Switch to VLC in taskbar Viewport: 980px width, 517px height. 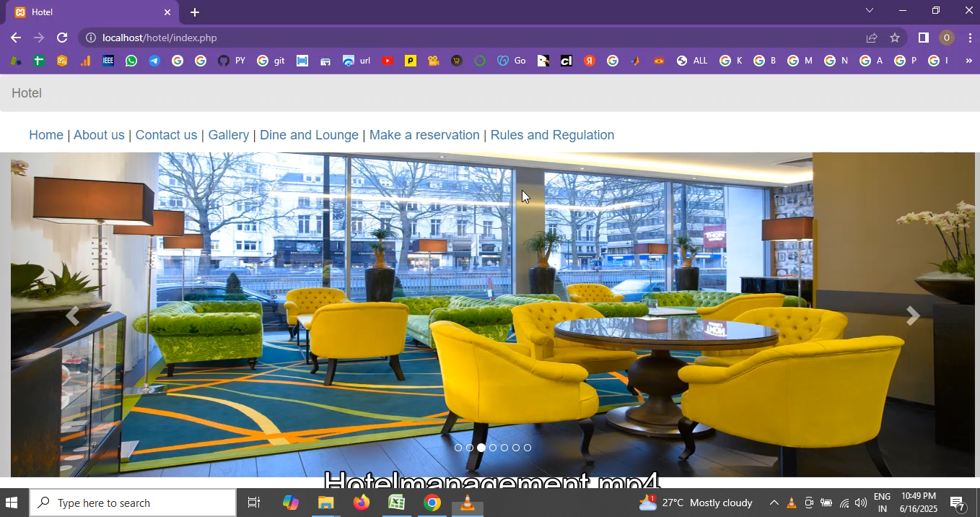(467, 503)
